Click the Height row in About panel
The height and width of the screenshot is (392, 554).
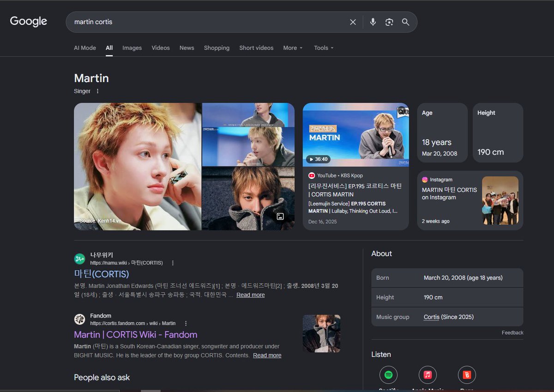click(x=447, y=297)
